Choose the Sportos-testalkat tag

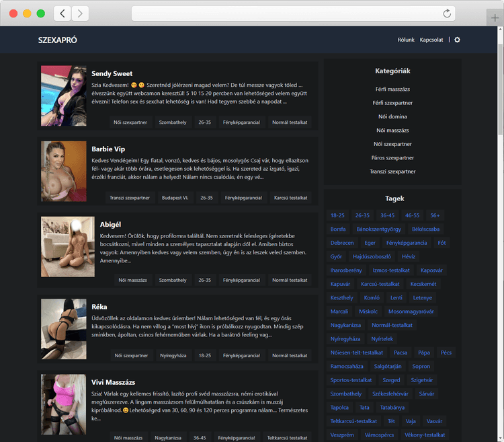(351, 380)
